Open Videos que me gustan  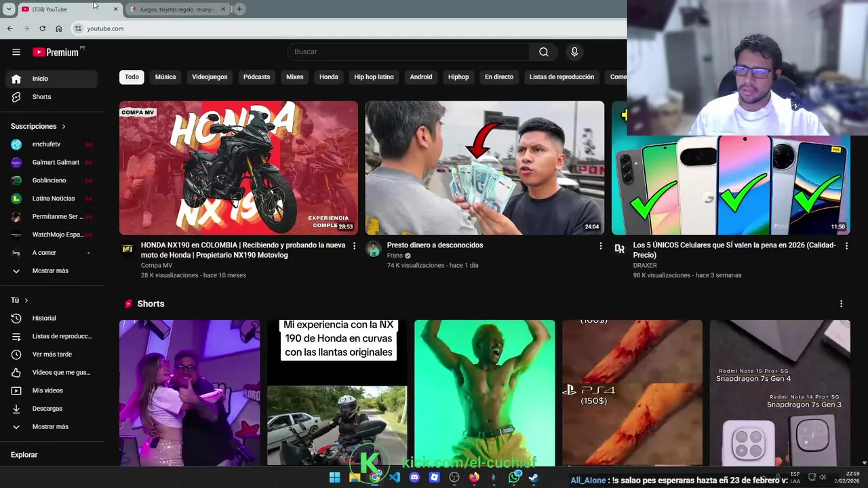52,373
